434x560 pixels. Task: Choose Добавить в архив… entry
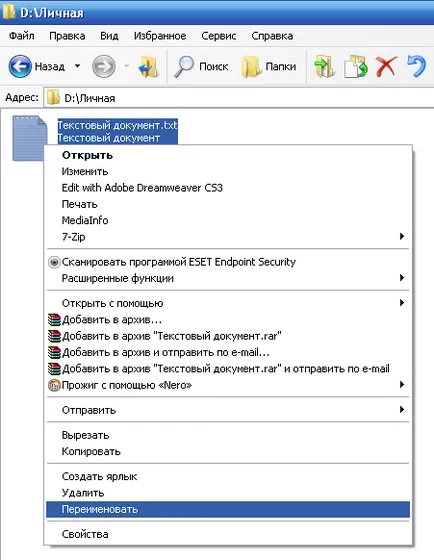click(228, 320)
